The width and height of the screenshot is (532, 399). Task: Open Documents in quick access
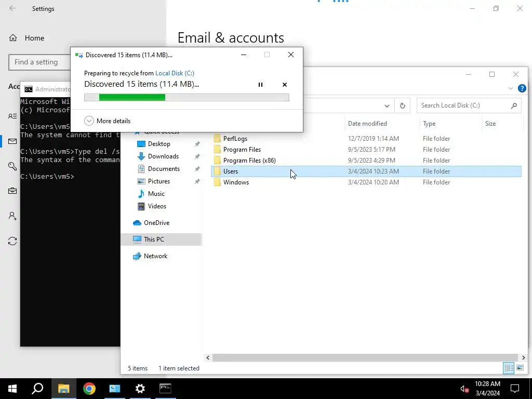click(164, 169)
